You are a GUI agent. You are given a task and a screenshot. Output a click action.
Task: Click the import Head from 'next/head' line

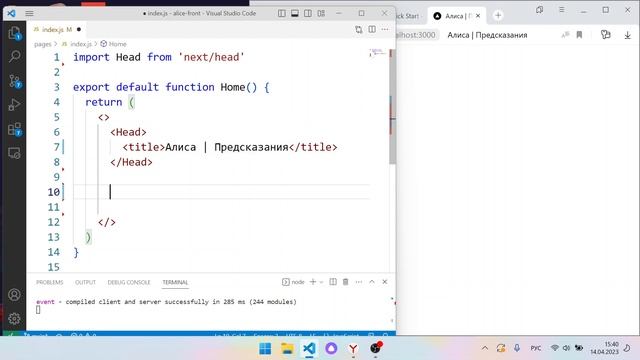[x=159, y=57]
